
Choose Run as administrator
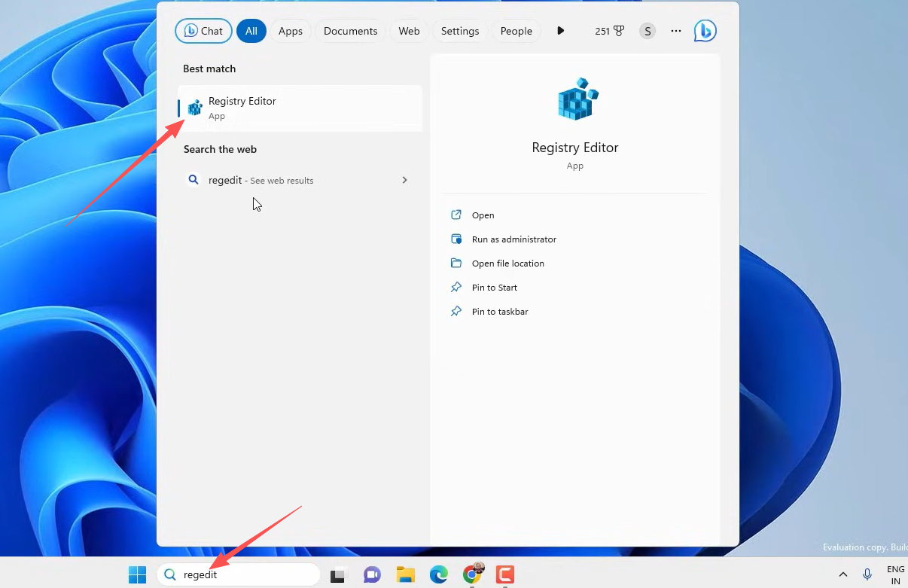(513, 239)
